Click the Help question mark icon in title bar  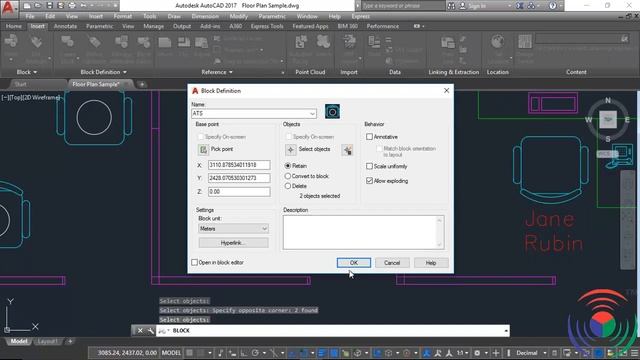(x=553, y=6)
